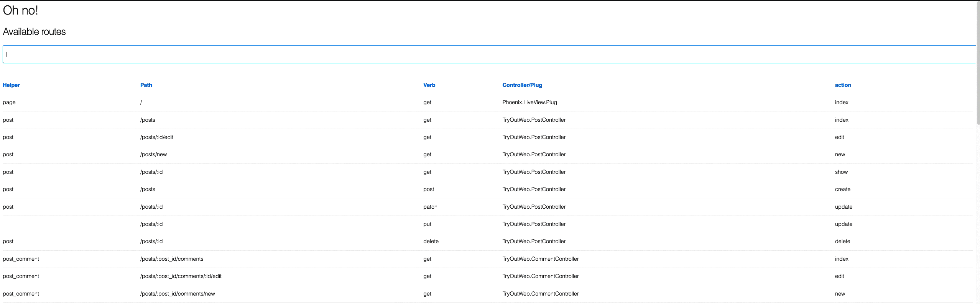The width and height of the screenshot is (980, 304).
Task: Sort by the Helper column header
Action: [x=11, y=85]
